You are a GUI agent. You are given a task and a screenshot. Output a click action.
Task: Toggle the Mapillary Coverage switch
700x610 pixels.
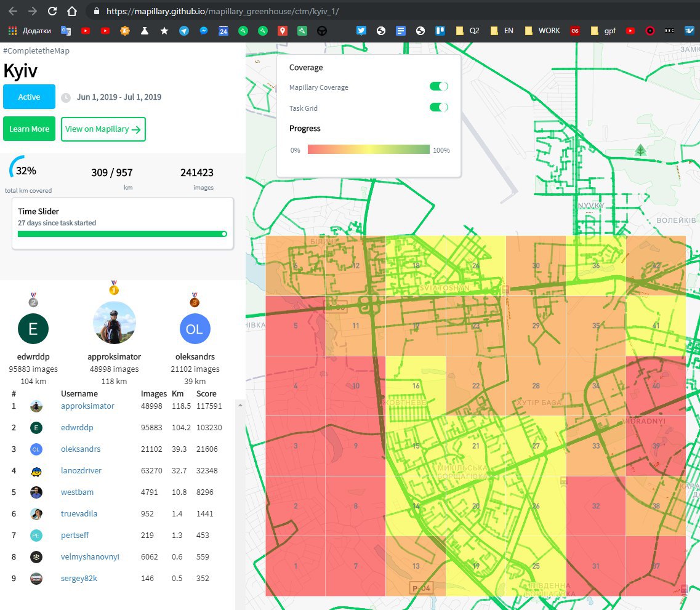click(438, 86)
